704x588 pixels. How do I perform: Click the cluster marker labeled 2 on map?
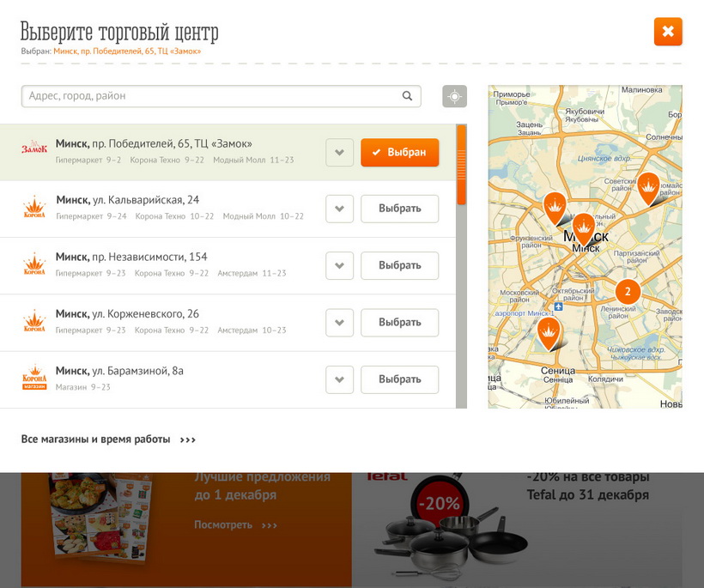pyautogui.click(x=628, y=291)
